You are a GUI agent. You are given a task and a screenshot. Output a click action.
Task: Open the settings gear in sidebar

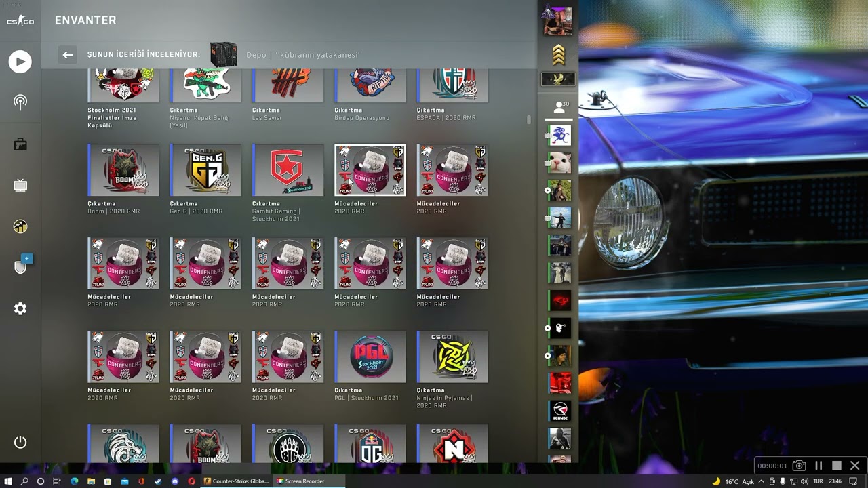pyautogui.click(x=20, y=308)
